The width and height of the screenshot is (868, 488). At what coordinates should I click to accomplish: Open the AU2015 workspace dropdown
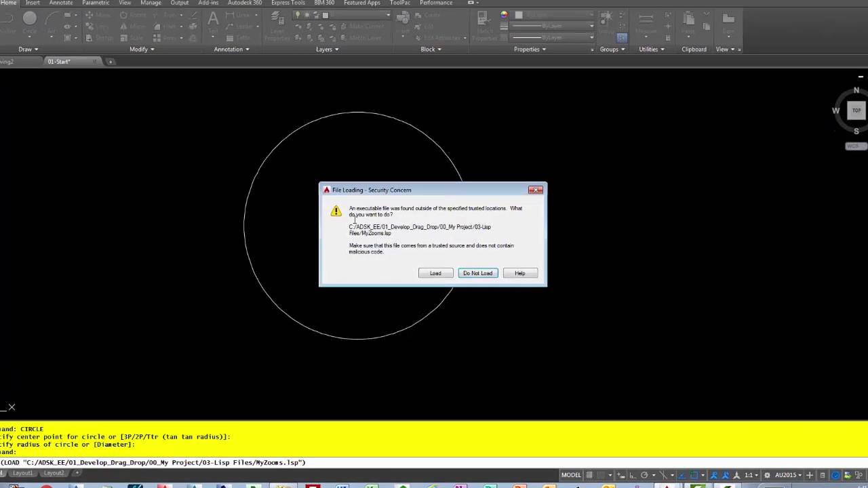click(787, 475)
